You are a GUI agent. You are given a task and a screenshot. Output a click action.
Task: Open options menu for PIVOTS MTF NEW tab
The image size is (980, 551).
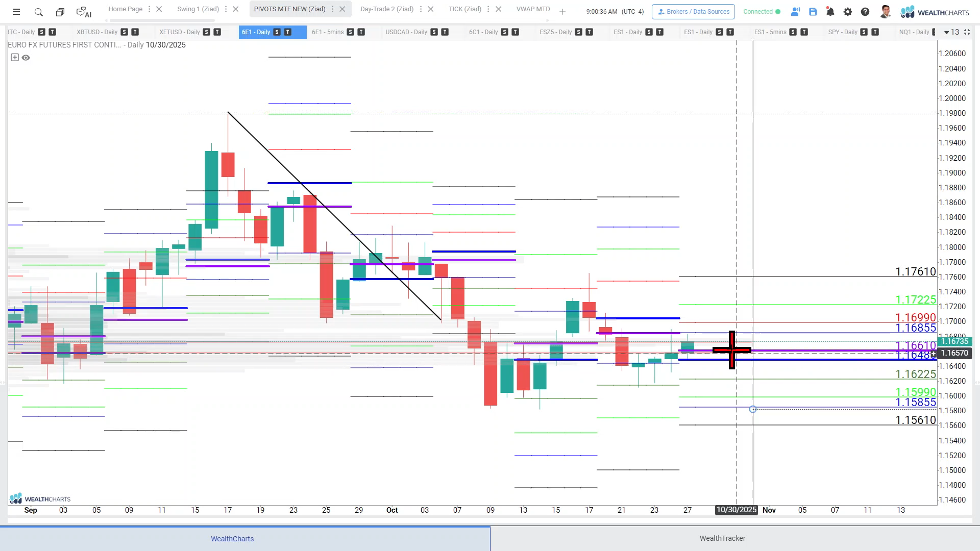[333, 9]
